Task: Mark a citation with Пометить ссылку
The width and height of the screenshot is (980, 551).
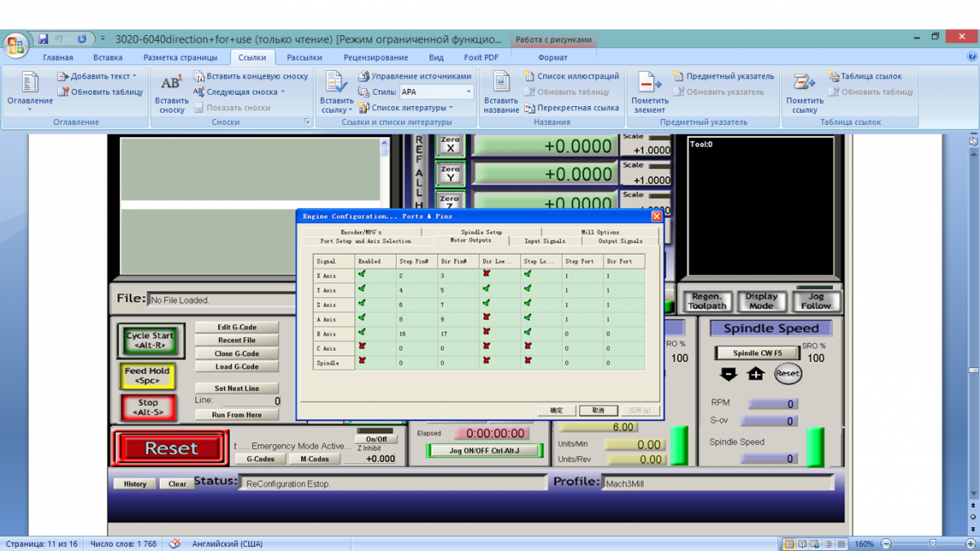Action: (x=804, y=93)
